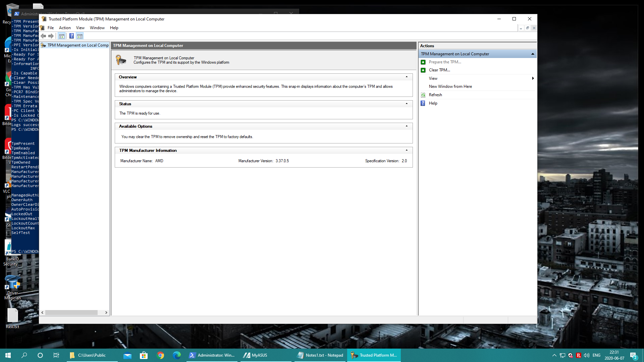Collapse the Overview section

(x=407, y=77)
